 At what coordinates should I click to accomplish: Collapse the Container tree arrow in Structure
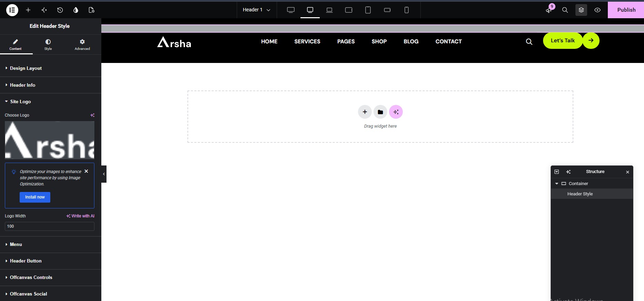[556, 184]
